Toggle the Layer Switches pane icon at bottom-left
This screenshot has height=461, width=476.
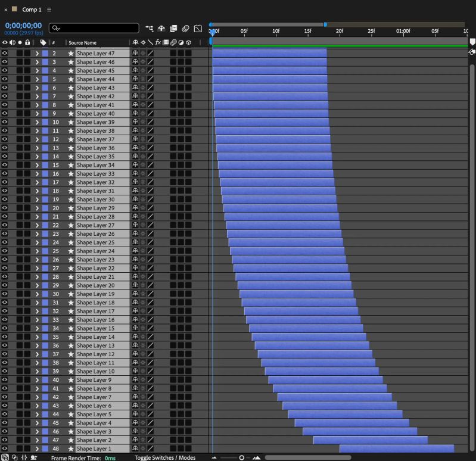[5, 457]
